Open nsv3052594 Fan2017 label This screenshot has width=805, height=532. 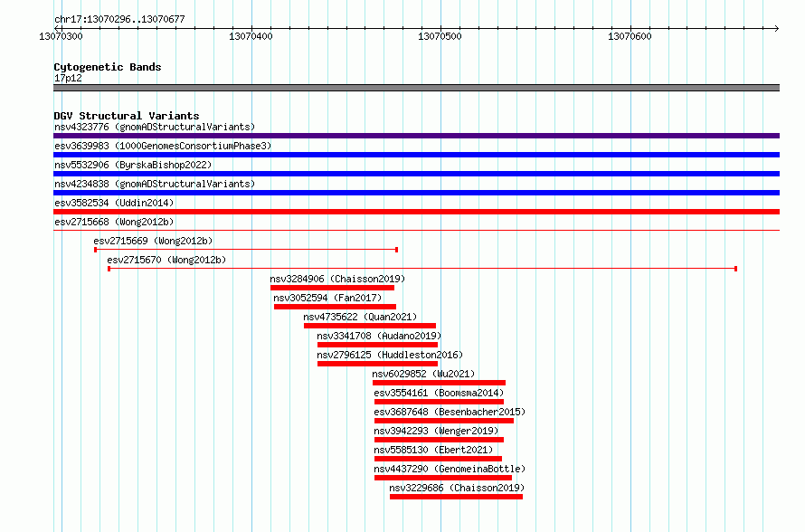point(327,298)
